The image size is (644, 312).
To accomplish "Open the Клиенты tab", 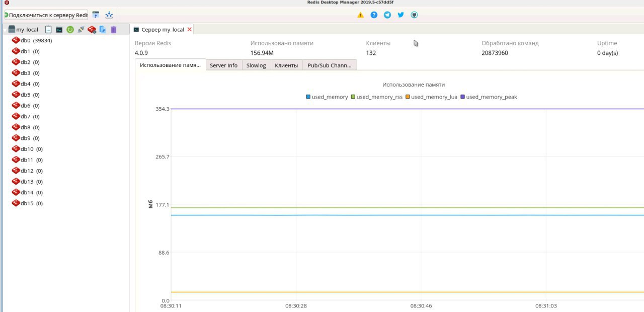I will 286,65.
